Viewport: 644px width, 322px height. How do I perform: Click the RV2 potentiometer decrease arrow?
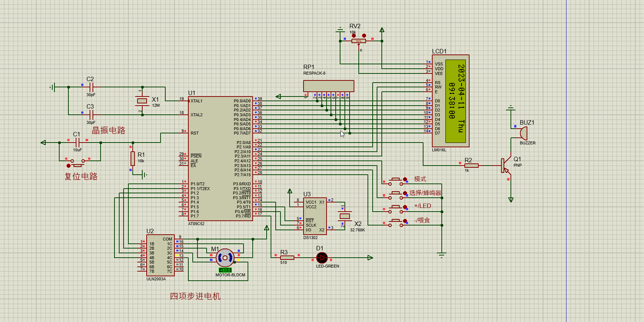click(354, 36)
